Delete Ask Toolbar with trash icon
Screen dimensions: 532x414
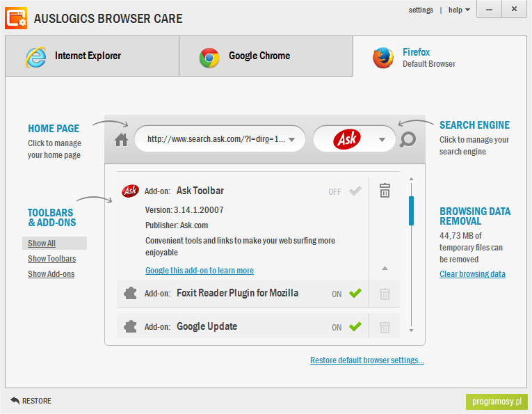tap(385, 191)
